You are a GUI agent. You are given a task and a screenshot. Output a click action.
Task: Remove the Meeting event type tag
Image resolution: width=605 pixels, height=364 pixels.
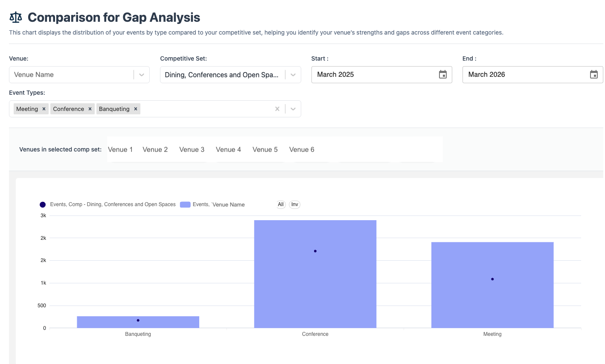43,109
